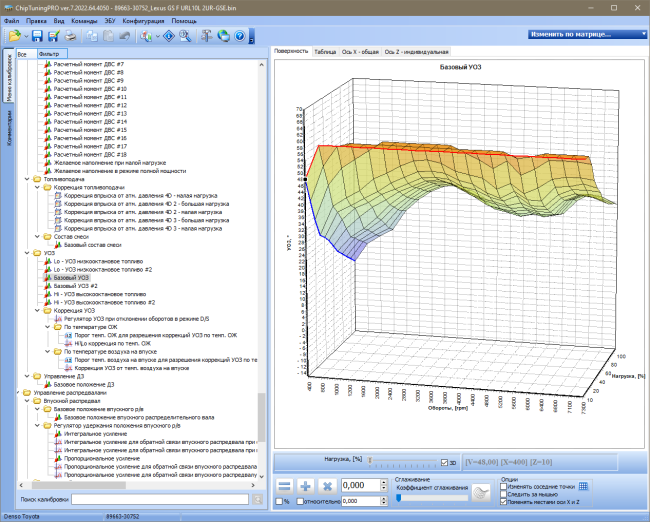Enable the Следить за мышью checkbox
This screenshot has height=522, width=650.
(x=504, y=494)
